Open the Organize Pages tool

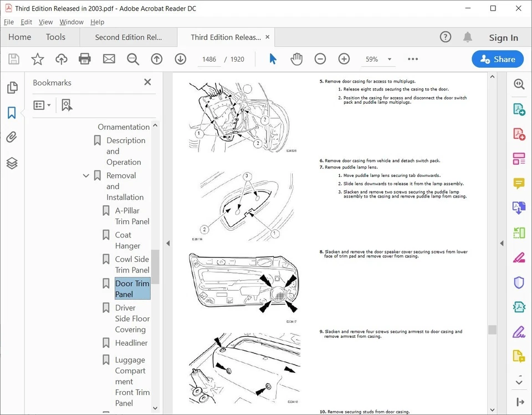click(x=519, y=158)
